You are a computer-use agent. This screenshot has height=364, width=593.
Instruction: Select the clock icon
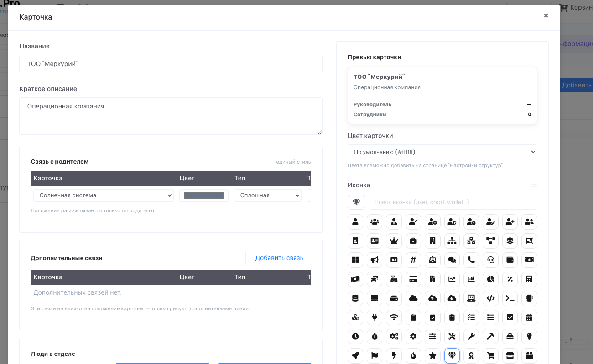[x=355, y=337]
